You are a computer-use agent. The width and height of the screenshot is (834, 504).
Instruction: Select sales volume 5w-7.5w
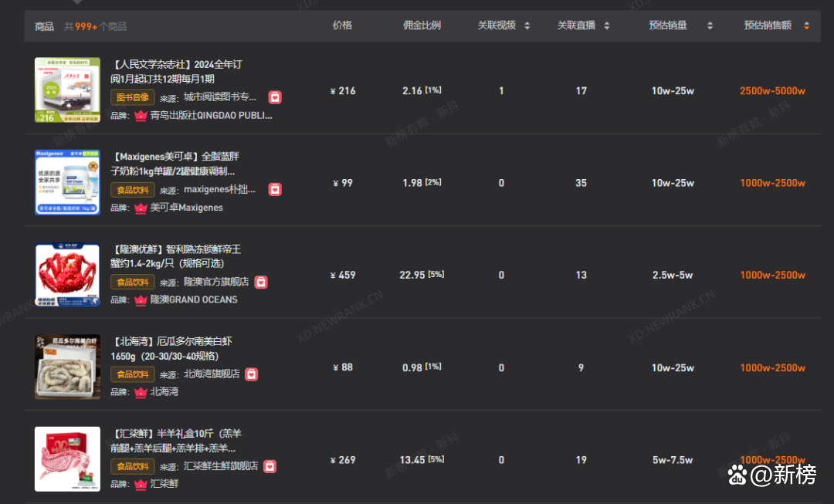coord(673,460)
